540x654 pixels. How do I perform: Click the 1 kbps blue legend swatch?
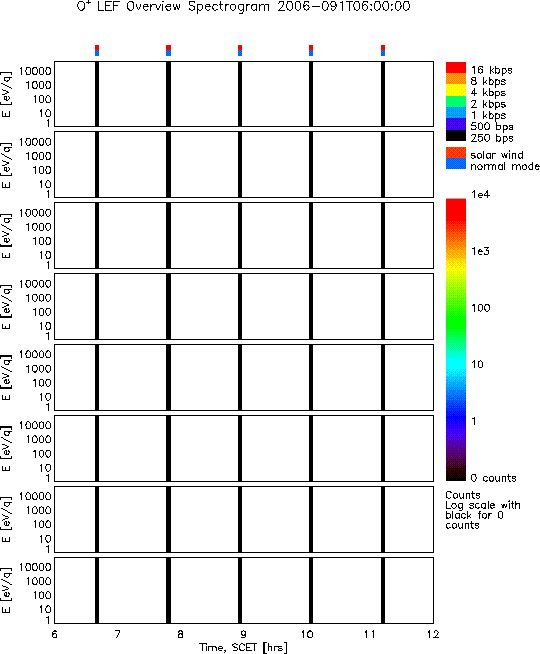456,113
